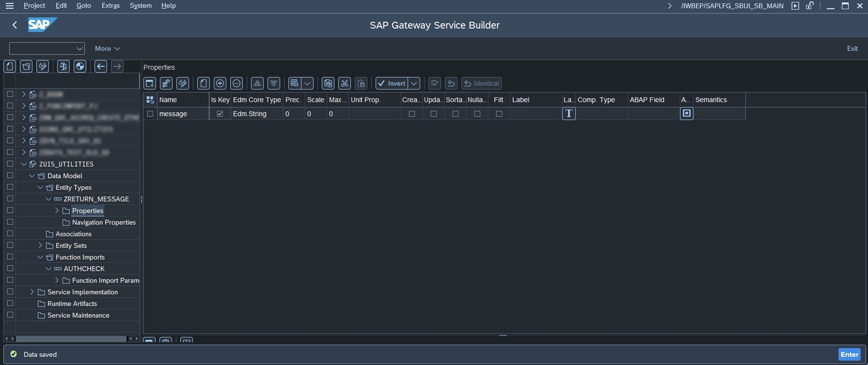This screenshot has height=365, width=868.
Task: Select the message row checkbox
Action: 150,114
